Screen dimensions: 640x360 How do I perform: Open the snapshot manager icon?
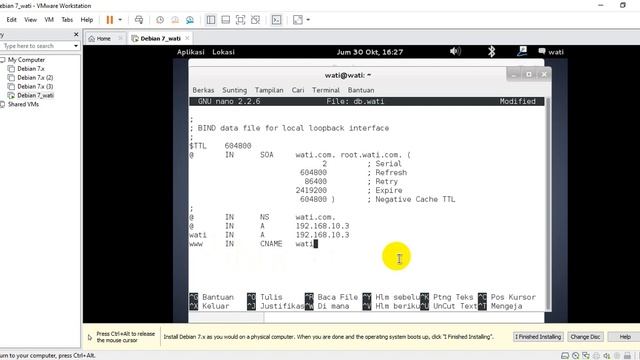[x=190, y=20]
